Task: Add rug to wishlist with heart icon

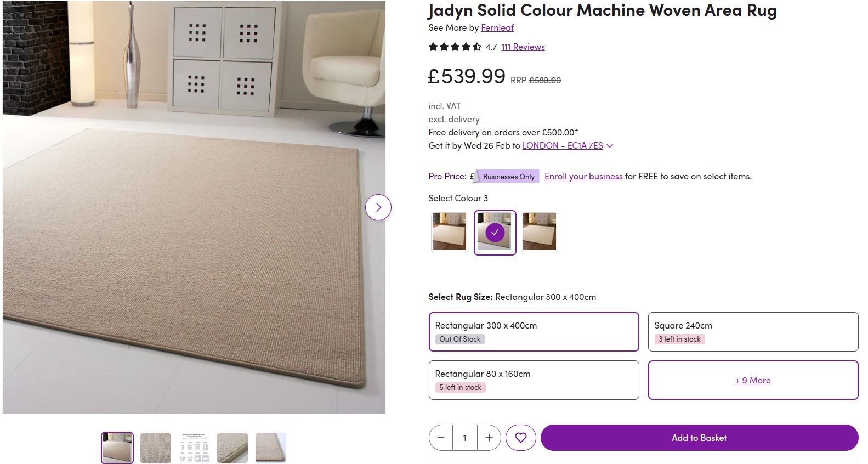Action: click(x=520, y=438)
